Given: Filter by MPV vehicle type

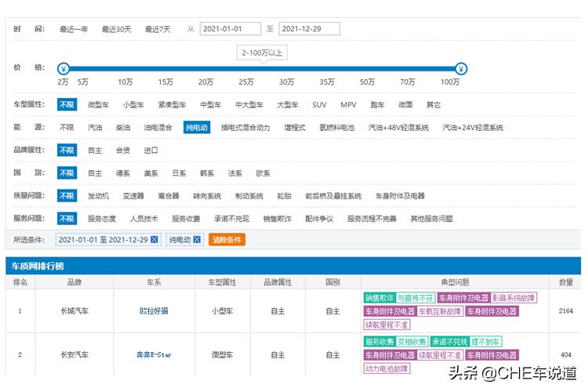Looking at the screenshot, I should click(x=348, y=104).
